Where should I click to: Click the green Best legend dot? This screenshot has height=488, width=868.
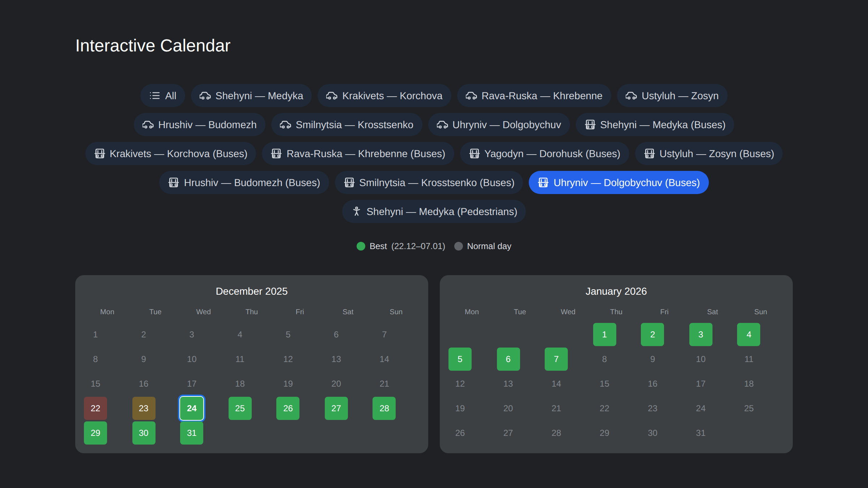coord(361,246)
